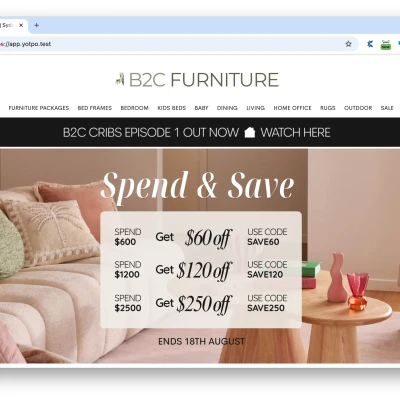Screen dimensions: 400x400
Task: Click the green extension icon labeled new
Action: click(386, 45)
